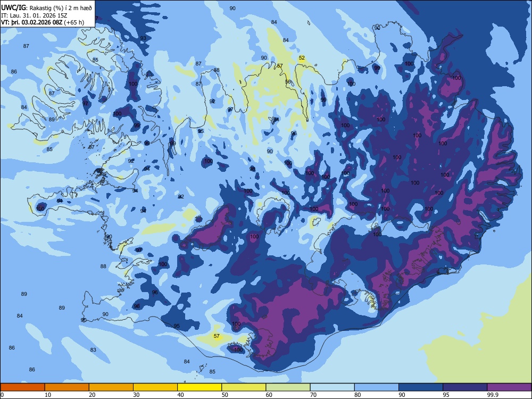This screenshot has height=399, width=532.
Task: Pick the light green 60–70 legend swatch
Action: pyautogui.click(x=288, y=387)
